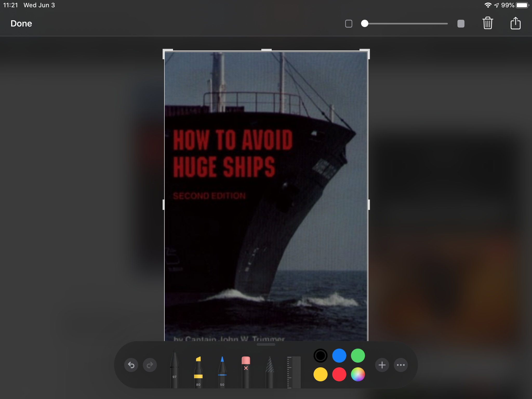This screenshot has width=532, height=399.
Task: Redo the markup stroke
Action: pyautogui.click(x=150, y=365)
